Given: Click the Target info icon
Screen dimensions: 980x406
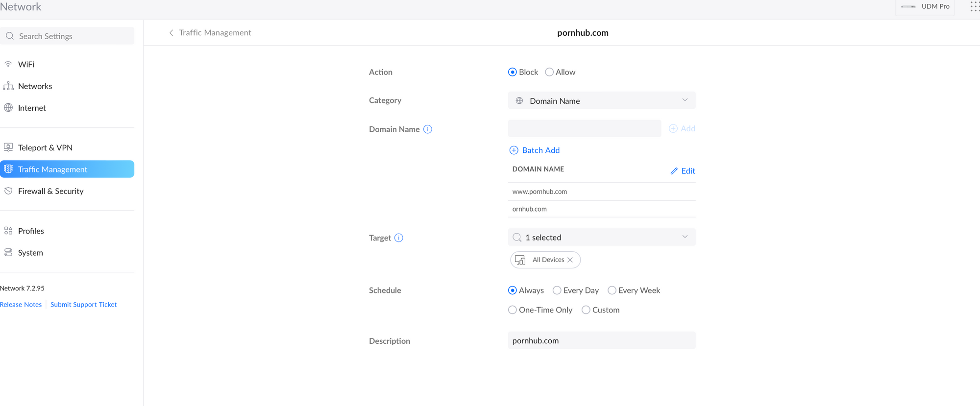Looking at the screenshot, I should [399, 238].
